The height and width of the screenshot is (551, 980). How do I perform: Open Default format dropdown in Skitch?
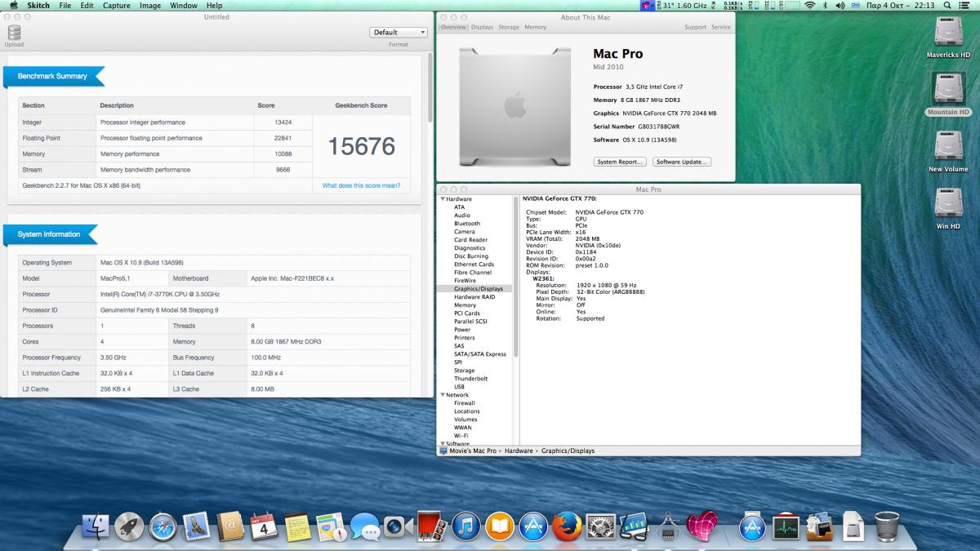399,33
